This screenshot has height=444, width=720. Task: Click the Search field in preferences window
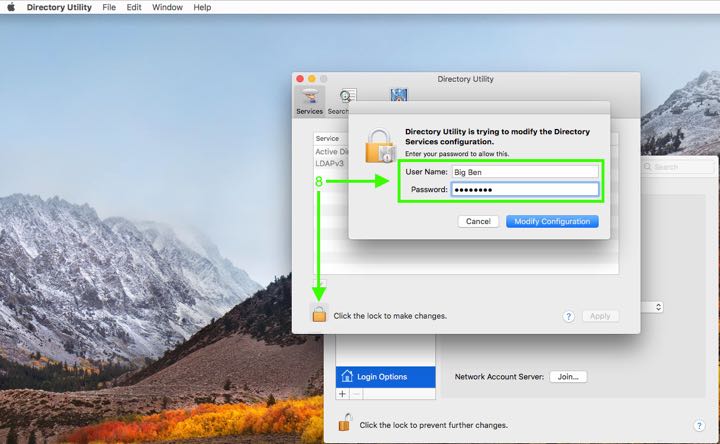tap(678, 167)
